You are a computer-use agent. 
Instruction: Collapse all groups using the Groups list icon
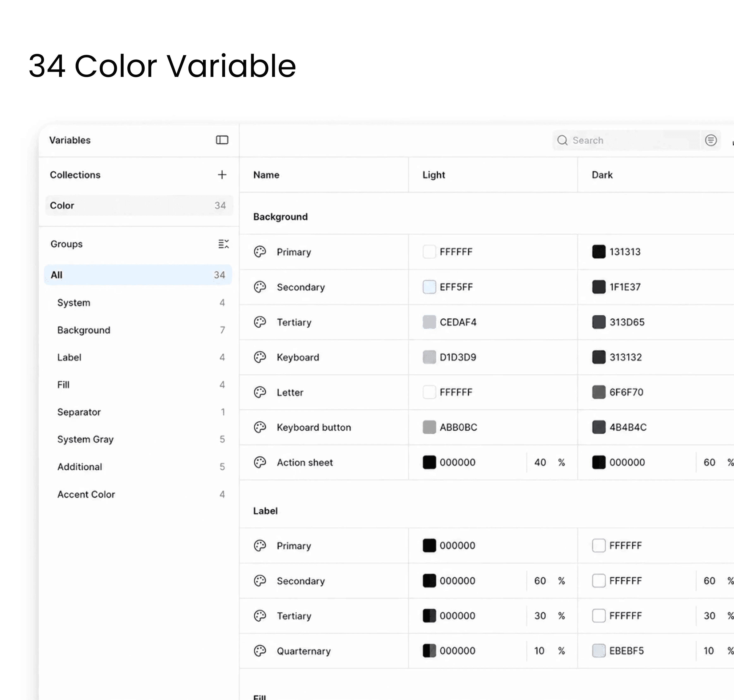(x=223, y=244)
